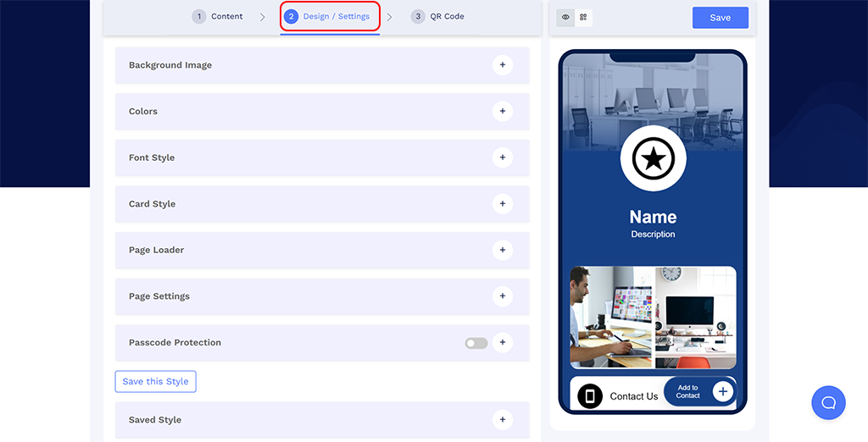Viewport: 868px width, 442px height.
Task: Click the plus icon on Add to Contact
Action: (x=722, y=391)
